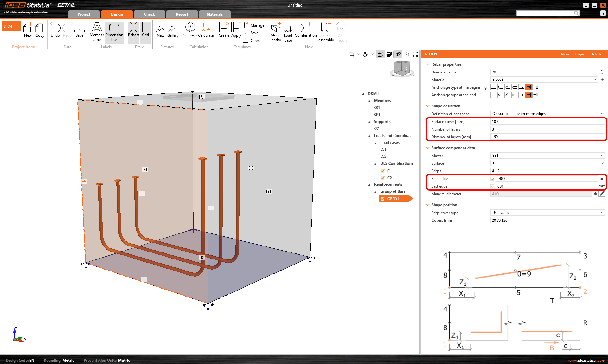Uncheck the C1 combination checkbox

point(383,171)
